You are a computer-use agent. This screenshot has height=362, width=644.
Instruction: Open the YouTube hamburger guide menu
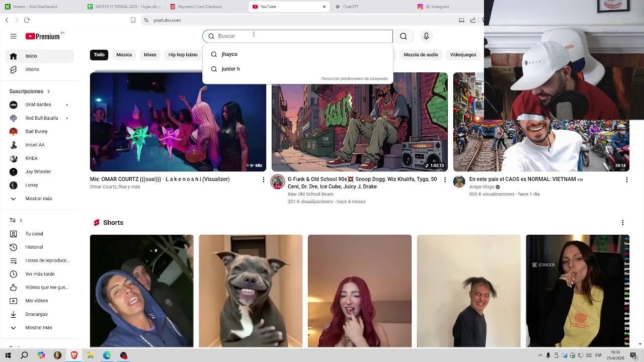(14, 36)
